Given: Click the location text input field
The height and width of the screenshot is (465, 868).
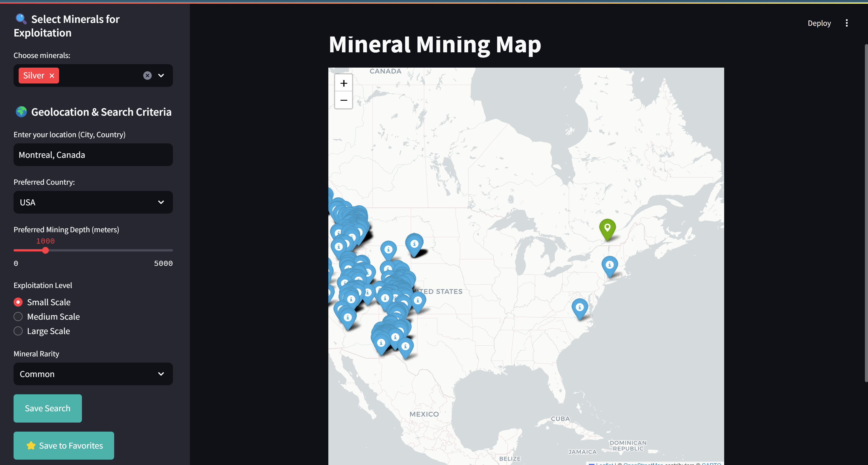Looking at the screenshot, I should point(93,155).
